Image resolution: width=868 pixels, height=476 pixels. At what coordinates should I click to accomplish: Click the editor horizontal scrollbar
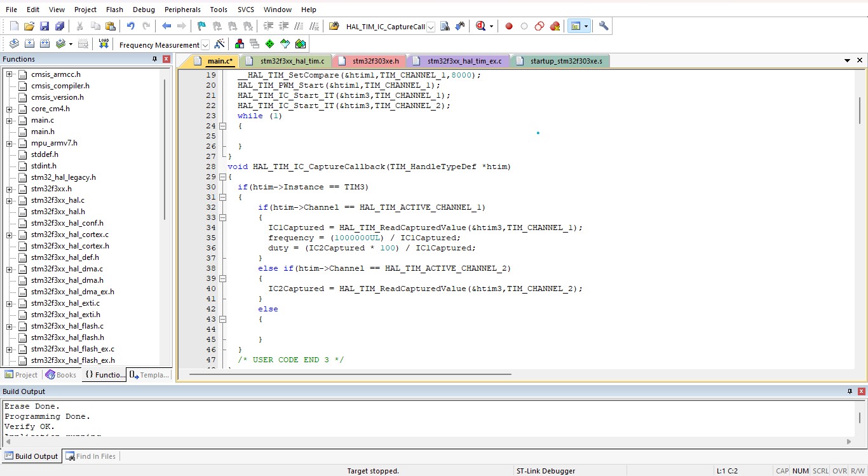350,374
